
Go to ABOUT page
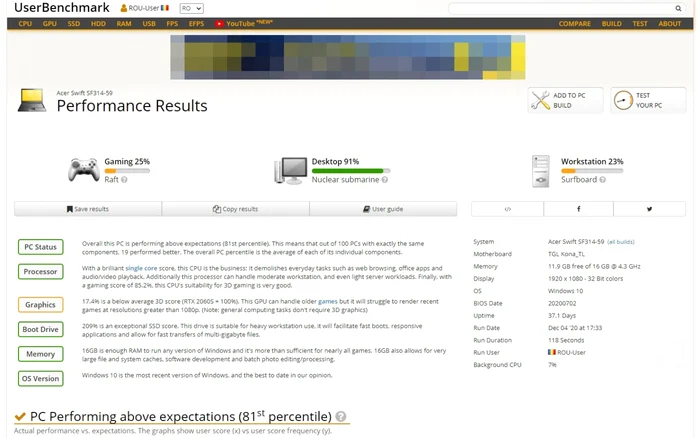pos(670,24)
